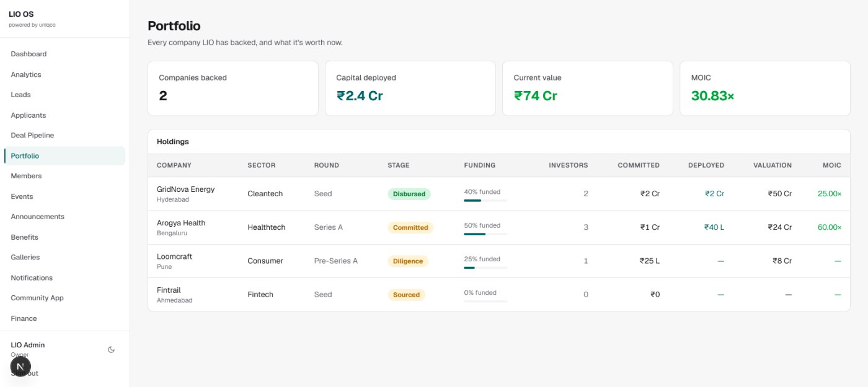
Task: Click the round N badge icon
Action: point(20,367)
